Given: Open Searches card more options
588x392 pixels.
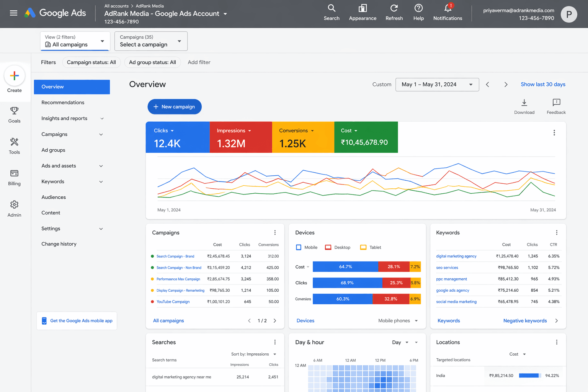Looking at the screenshot, I should click(x=275, y=342).
